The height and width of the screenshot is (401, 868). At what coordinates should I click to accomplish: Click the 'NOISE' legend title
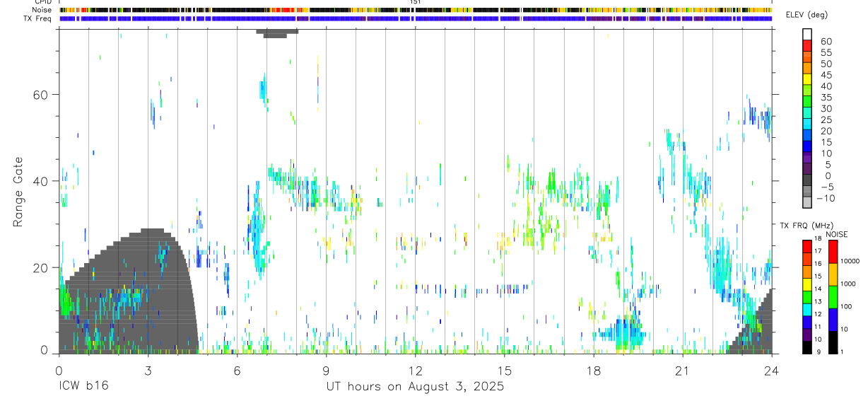coord(837,234)
